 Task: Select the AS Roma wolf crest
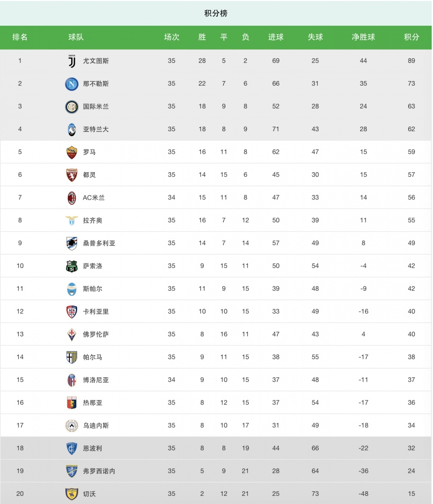pyautogui.click(x=72, y=152)
